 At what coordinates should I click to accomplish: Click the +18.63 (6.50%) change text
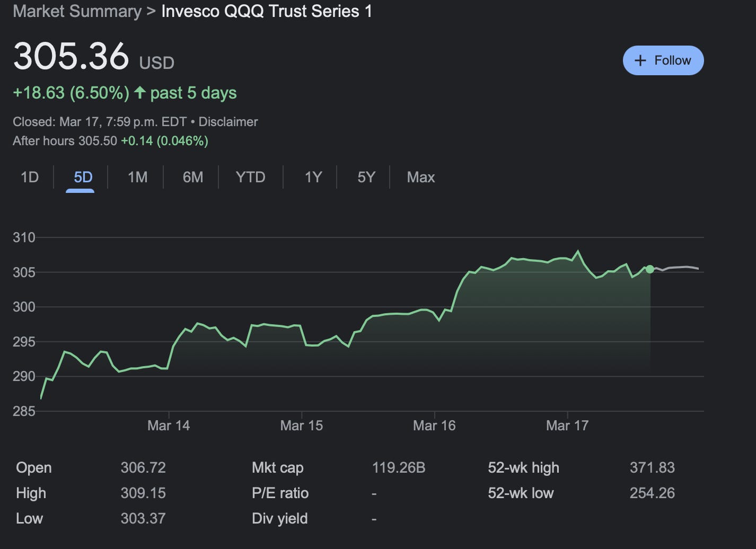click(x=71, y=93)
